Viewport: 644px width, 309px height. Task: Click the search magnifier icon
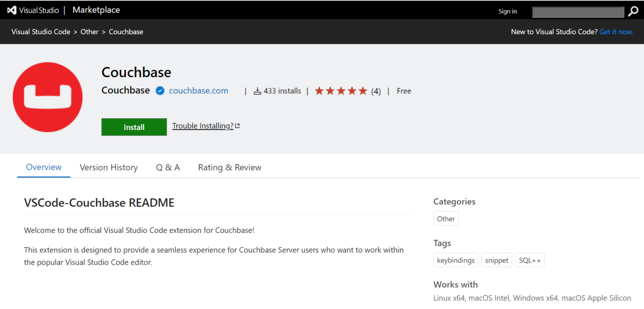[633, 11]
